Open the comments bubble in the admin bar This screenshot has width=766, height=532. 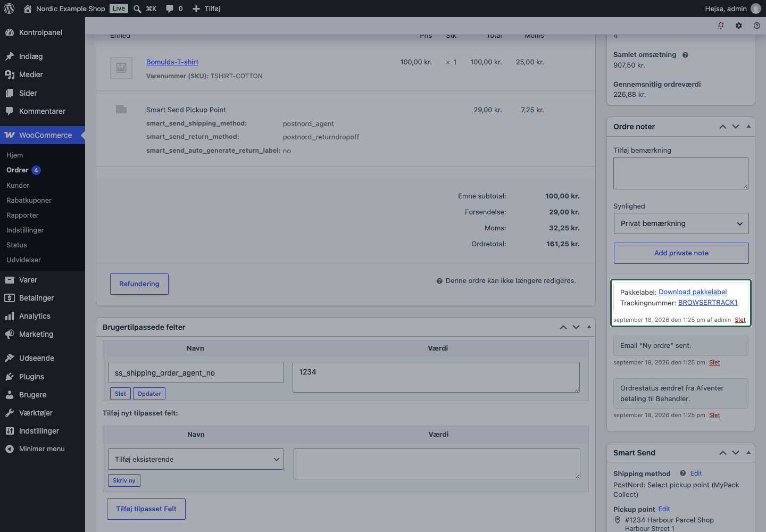coord(170,9)
